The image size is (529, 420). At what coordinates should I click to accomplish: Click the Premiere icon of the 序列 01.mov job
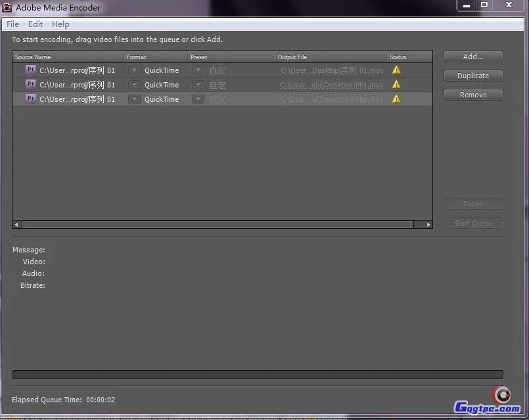[x=30, y=70]
